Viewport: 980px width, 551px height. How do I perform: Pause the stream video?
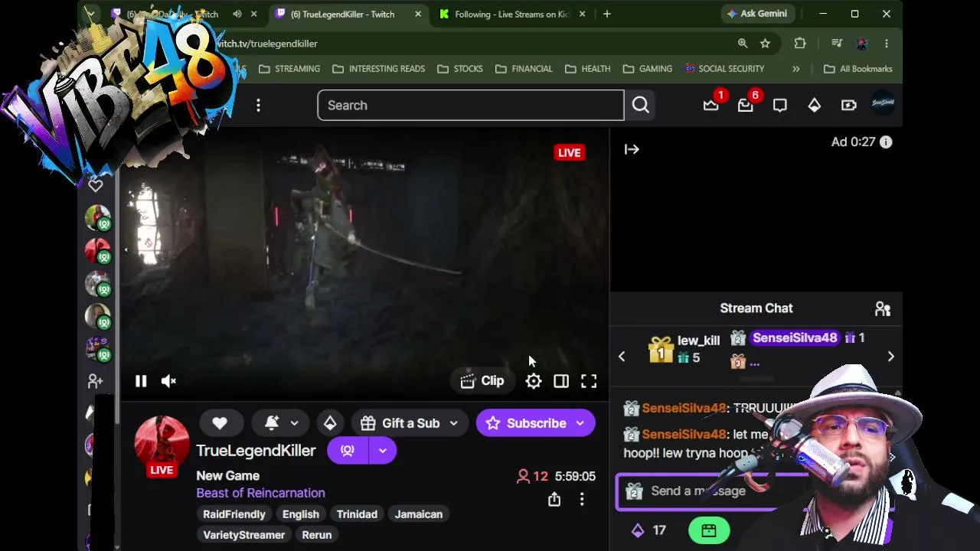click(x=141, y=381)
